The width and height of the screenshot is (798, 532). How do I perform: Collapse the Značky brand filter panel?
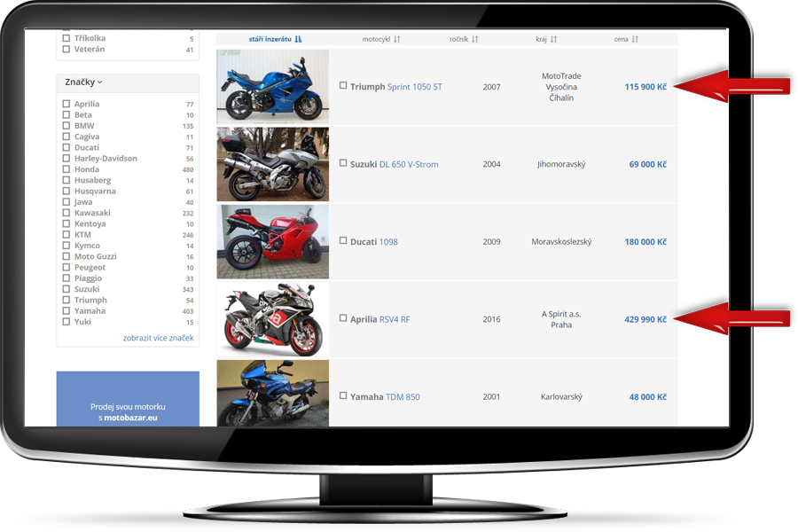coord(83,82)
